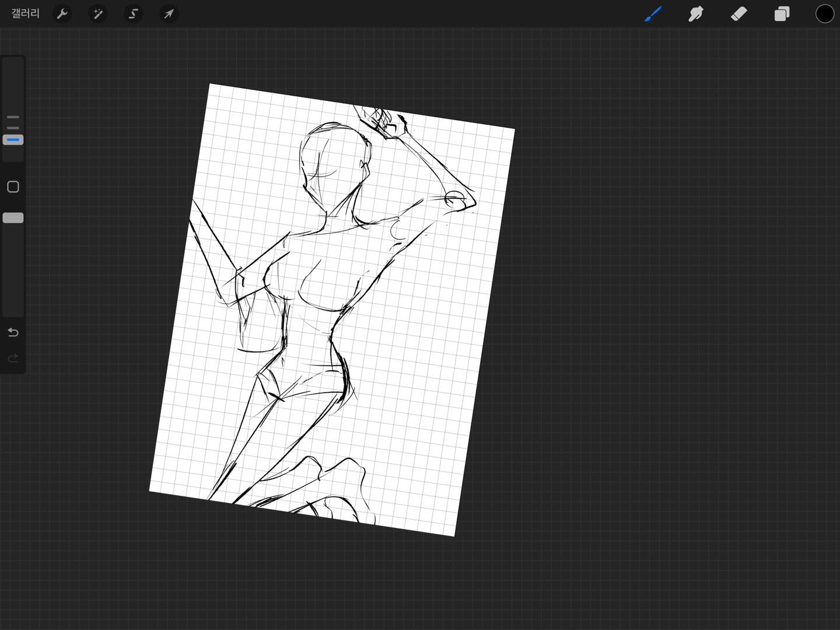The image size is (840, 630).
Task: Select the Smudge finger tool
Action: pyautogui.click(x=696, y=13)
